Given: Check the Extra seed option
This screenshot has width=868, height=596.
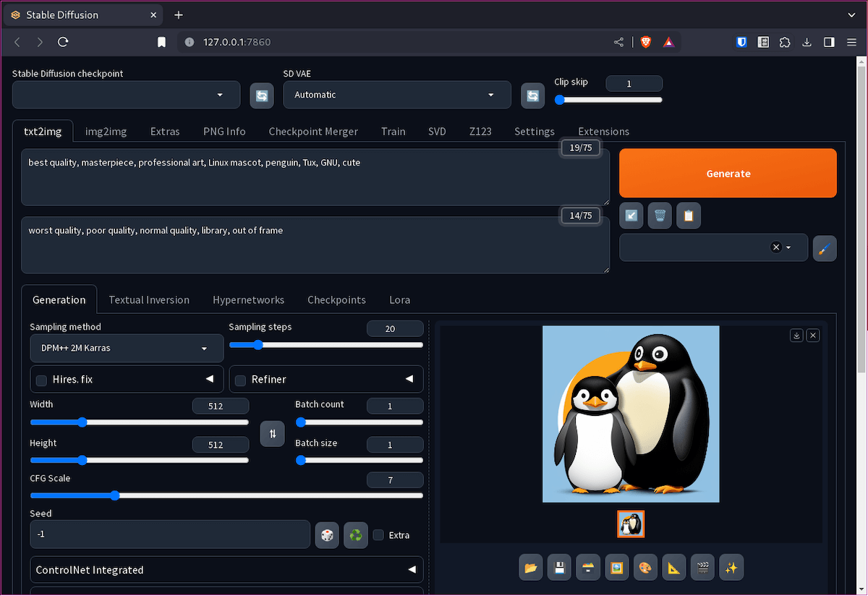Looking at the screenshot, I should [378, 535].
